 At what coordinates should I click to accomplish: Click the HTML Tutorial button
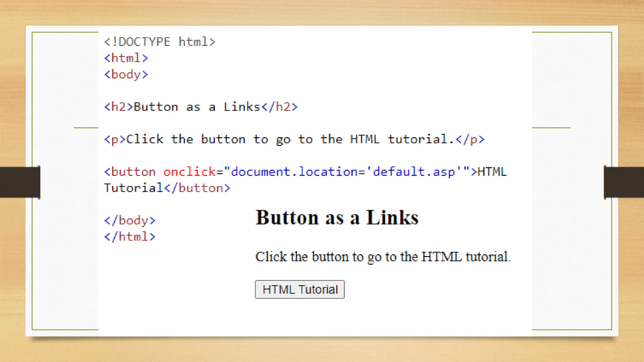click(300, 289)
